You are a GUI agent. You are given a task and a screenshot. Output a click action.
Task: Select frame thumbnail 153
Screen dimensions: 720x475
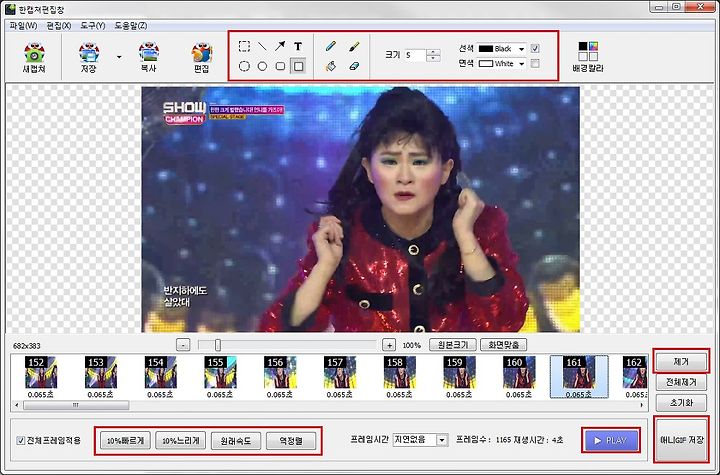pos(101,376)
